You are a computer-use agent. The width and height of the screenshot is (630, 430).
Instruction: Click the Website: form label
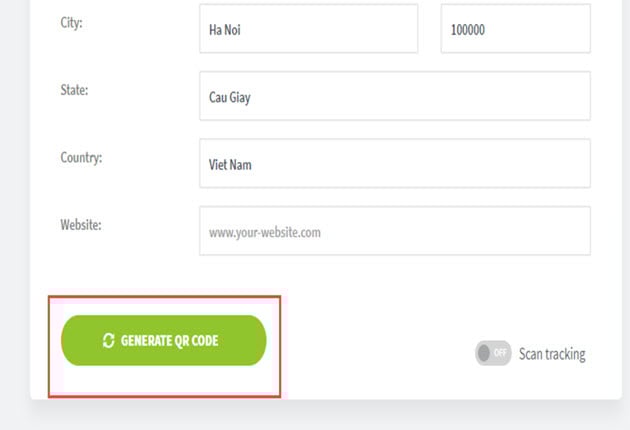(81, 225)
